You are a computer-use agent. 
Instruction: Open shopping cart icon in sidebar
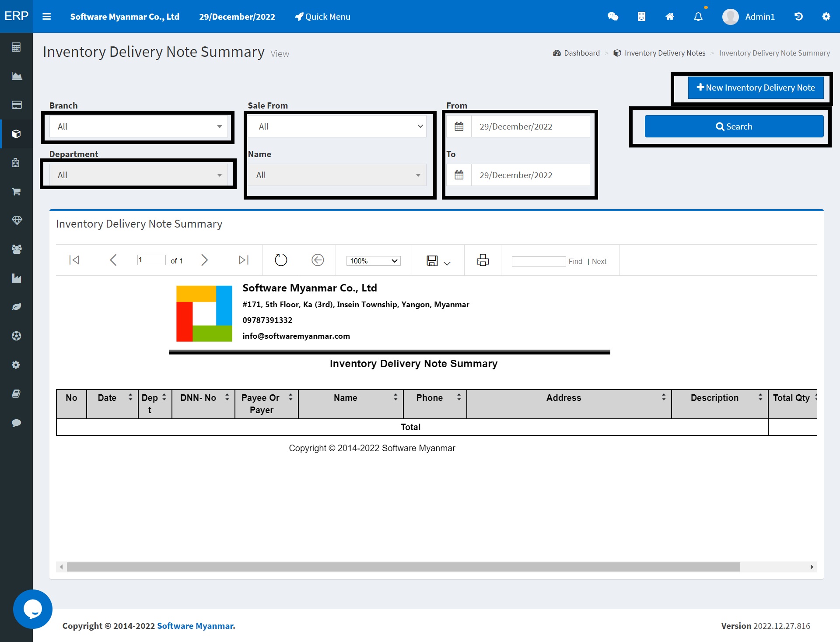tap(16, 192)
